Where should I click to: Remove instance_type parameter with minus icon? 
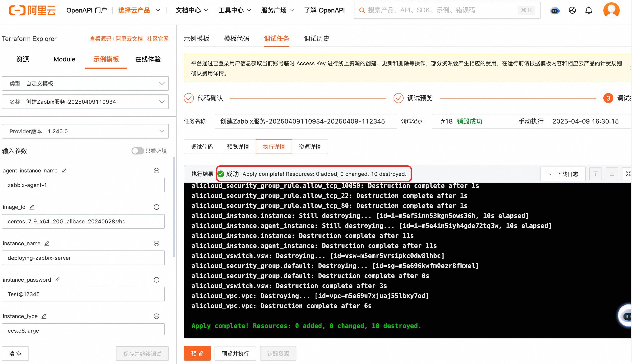[157, 316]
